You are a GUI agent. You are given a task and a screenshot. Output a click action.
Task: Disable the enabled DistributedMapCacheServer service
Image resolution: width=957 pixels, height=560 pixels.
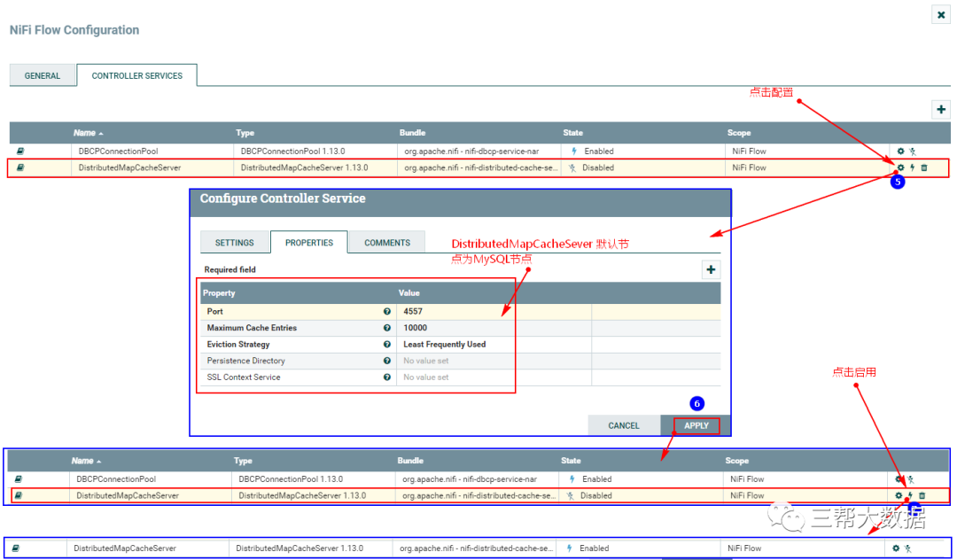pos(908,548)
